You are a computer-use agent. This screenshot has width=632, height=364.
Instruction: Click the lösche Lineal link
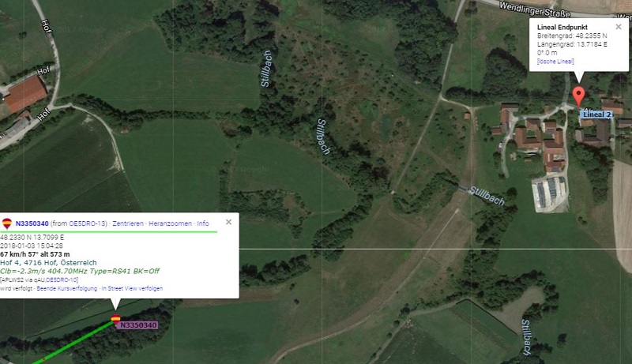click(x=555, y=62)
